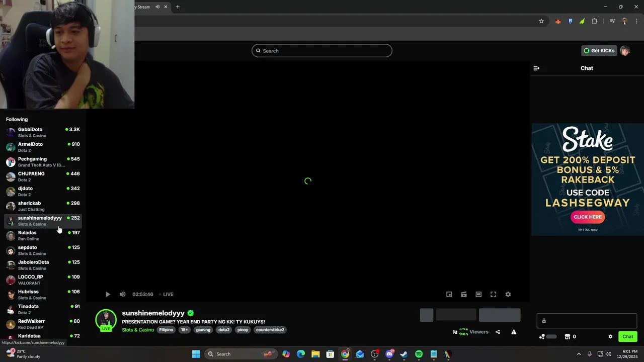
Task: Enable mini player mode icon
Action: [x=449, y=294]
